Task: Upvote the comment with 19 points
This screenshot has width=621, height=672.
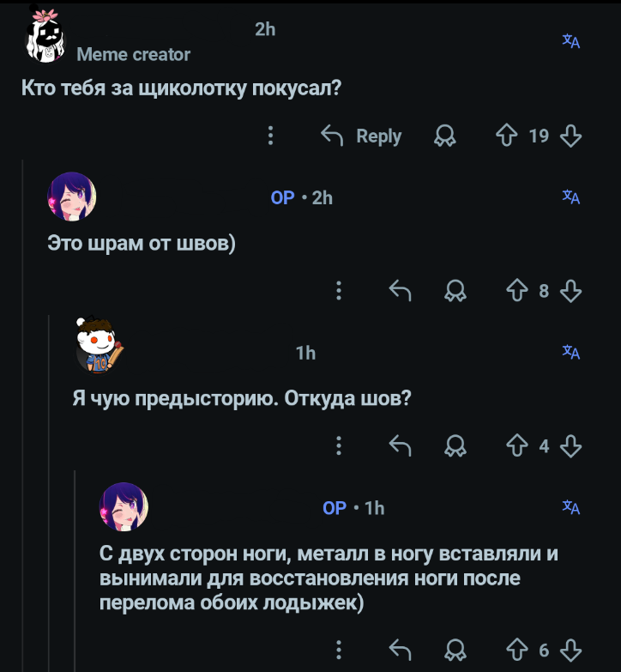Action: click(x=507, y=136)
